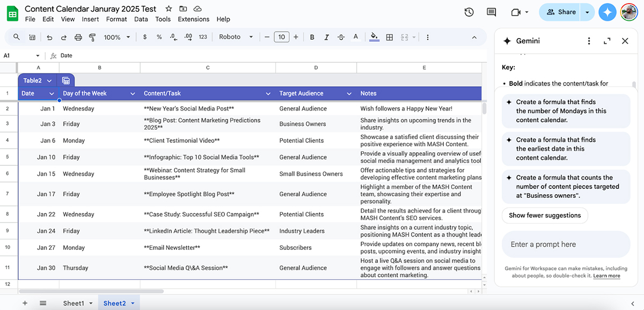Open search in the menus
The height and width of the screenshot is (310, 644).
(16, 38)
